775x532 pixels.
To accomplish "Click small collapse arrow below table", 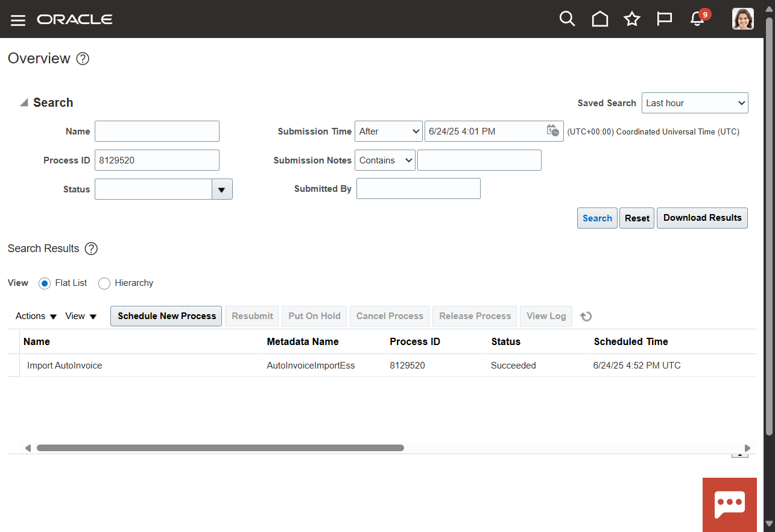I will click(x=740, y=455).
